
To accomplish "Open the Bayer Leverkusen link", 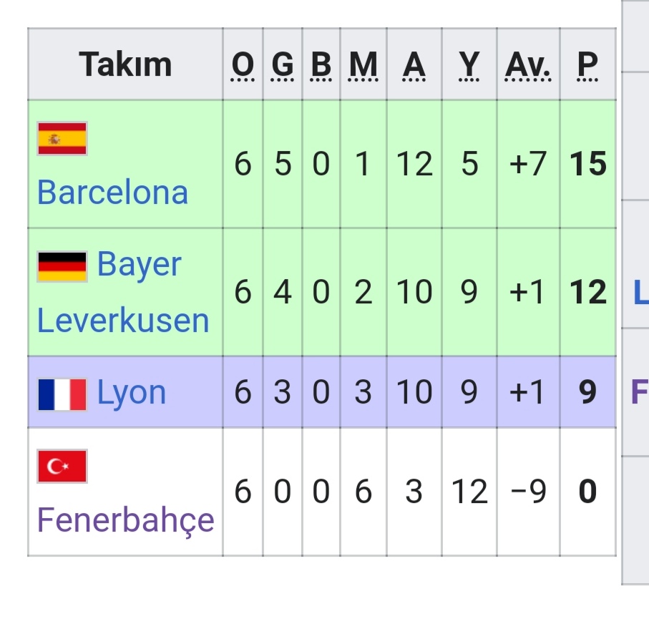I will 123,292.
